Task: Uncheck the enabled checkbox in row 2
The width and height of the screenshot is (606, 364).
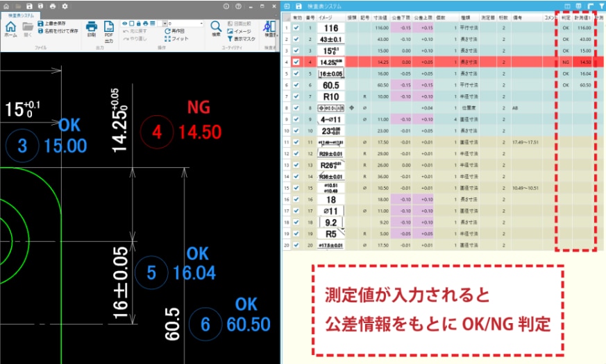Action: [x=296, y=39]
